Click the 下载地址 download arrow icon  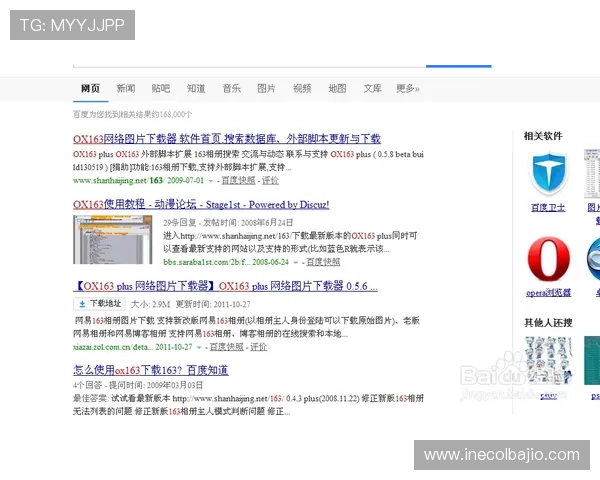pos(82,304)
